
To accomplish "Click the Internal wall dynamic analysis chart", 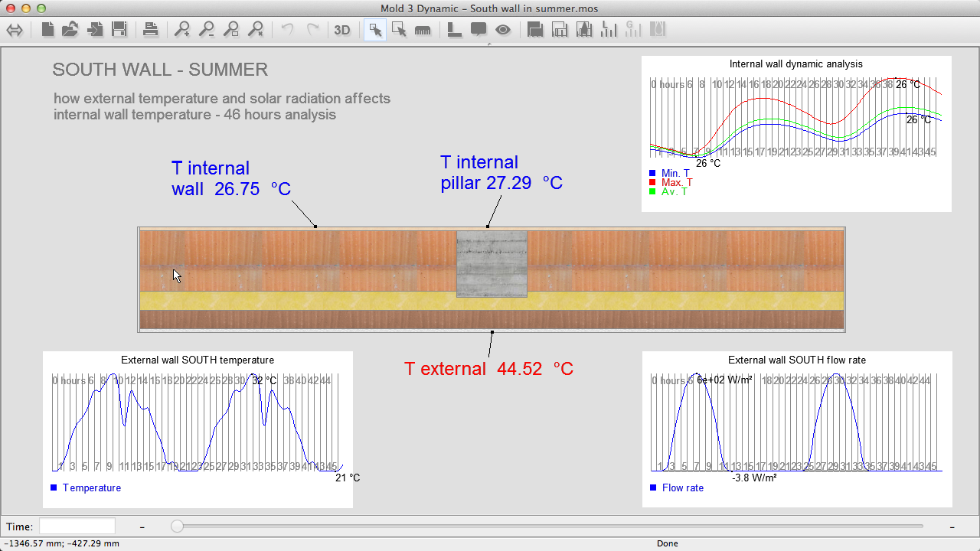I will click(796, 133).
